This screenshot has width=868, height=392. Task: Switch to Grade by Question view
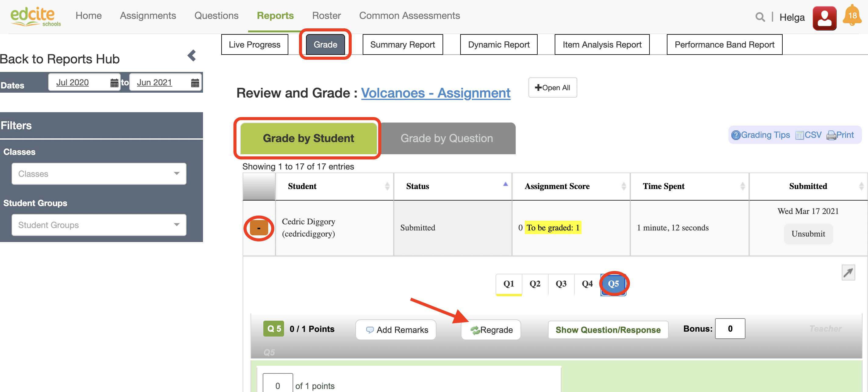(x=446, y=138)
